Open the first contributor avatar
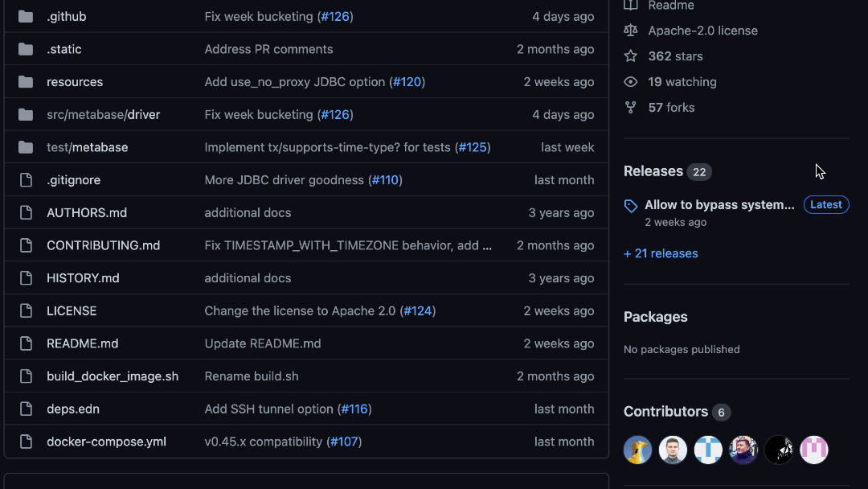Viewport: 868px width, 489px height. click(x=638, y=450)
